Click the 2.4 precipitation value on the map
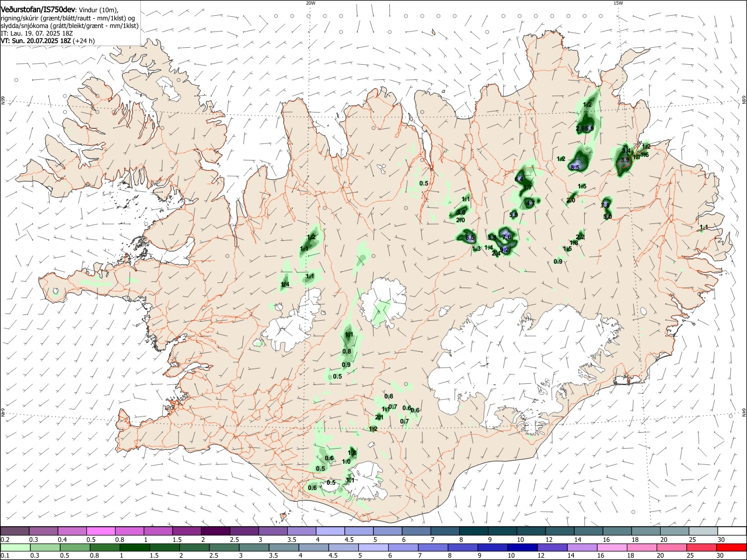The height and width of the screenshot is (560, 747). (x=496, y=253)
